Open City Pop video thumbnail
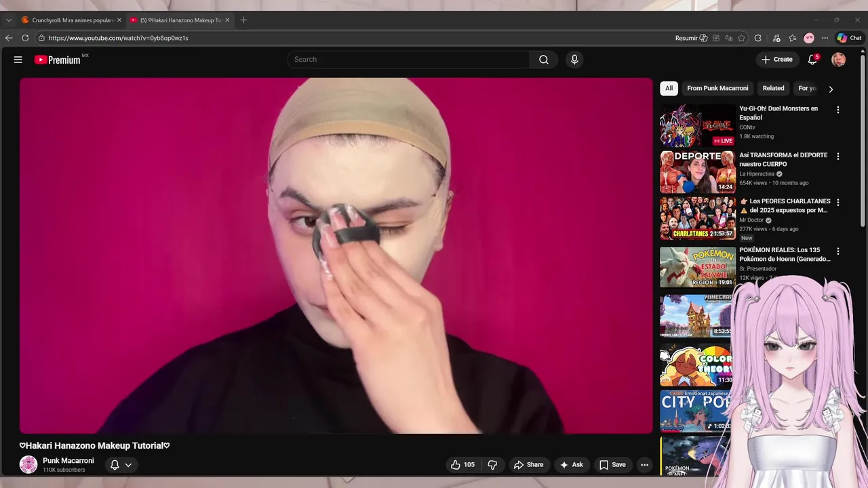Viewport: 868px width, 488px height. coord(696,411)
